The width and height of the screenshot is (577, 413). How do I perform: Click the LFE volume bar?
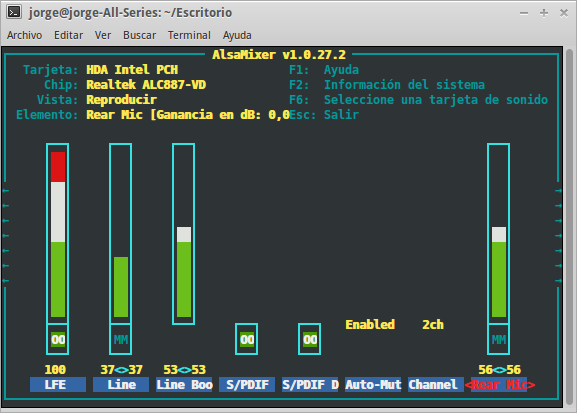click(58, 234)
